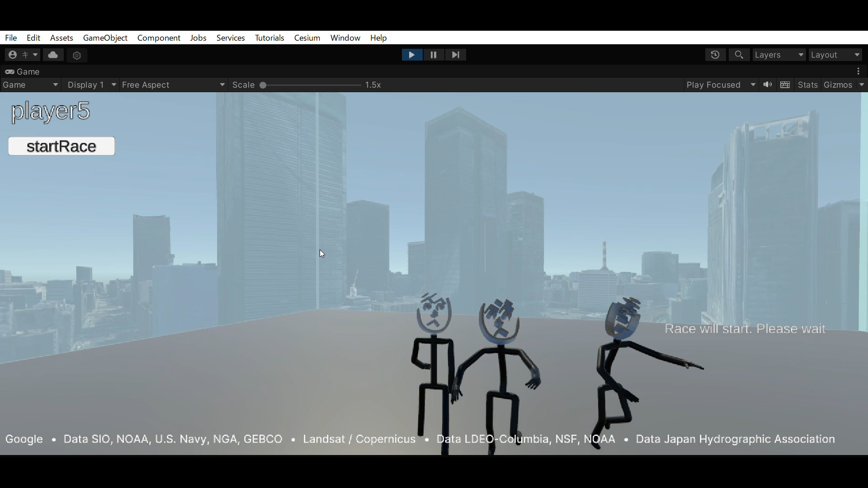
Task: Toggle unity shortcuts keyboard icon
Action: click(x=786, y=85)
